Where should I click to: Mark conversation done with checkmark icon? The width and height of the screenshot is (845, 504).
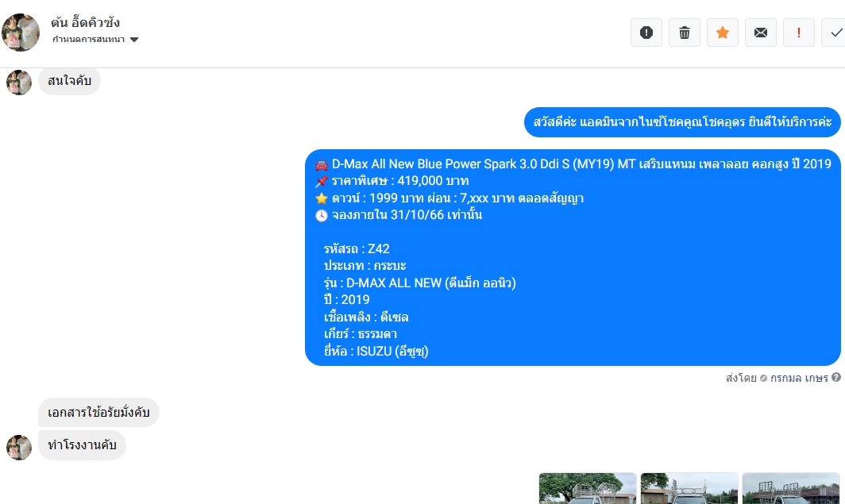(834, 33)
